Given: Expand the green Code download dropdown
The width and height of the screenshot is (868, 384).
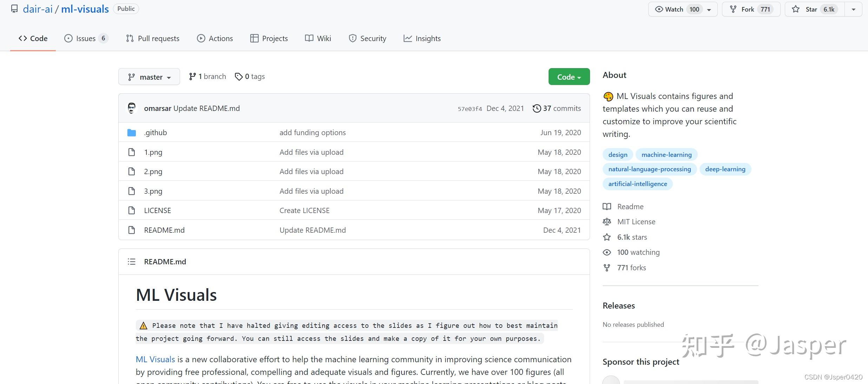Looking at the screenshot, I should click(x=569, y=77).
